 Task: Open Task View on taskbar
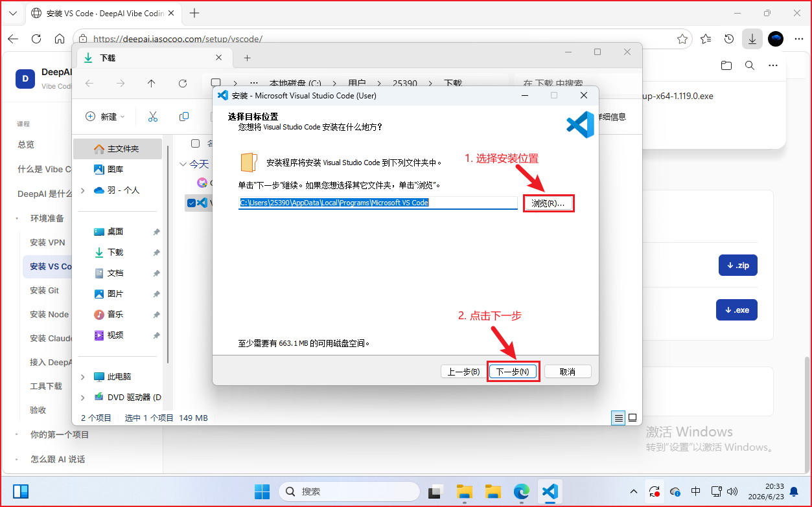pos(436,491)
